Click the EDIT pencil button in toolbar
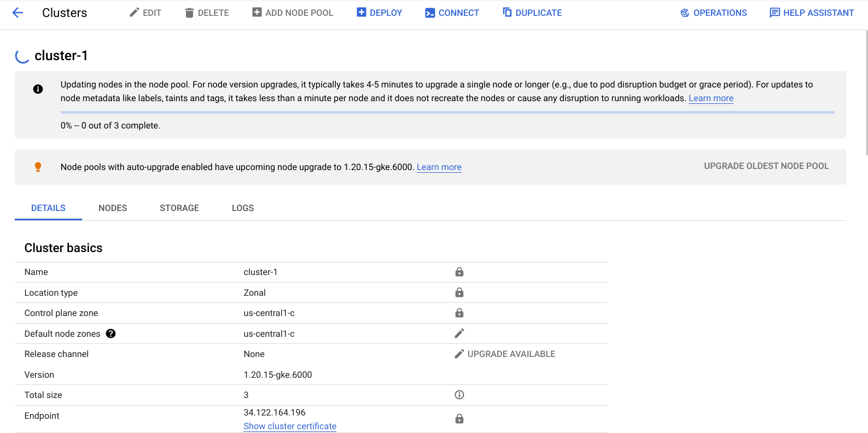 tap(145, 13)
